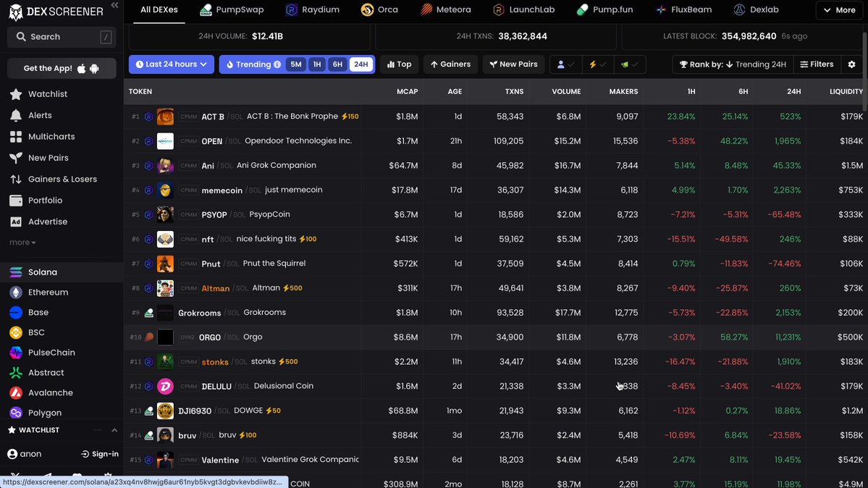Switch to the FluxBeam tab

tap(684, 10)
